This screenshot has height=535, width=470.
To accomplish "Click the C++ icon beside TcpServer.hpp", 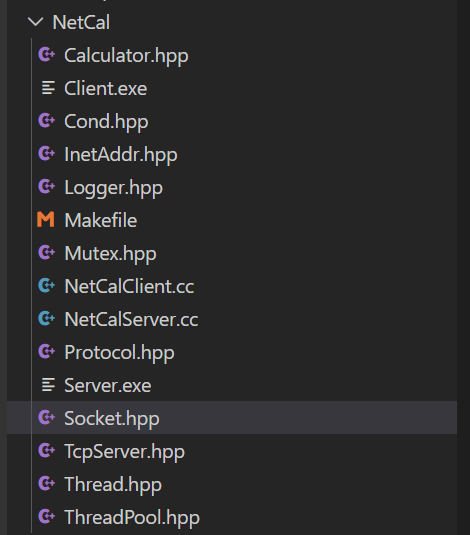I will [x=46, y=450].
